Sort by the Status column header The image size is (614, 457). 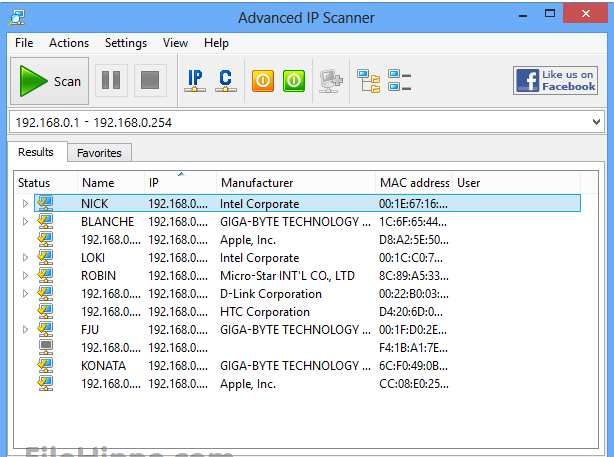click(46, 182)
